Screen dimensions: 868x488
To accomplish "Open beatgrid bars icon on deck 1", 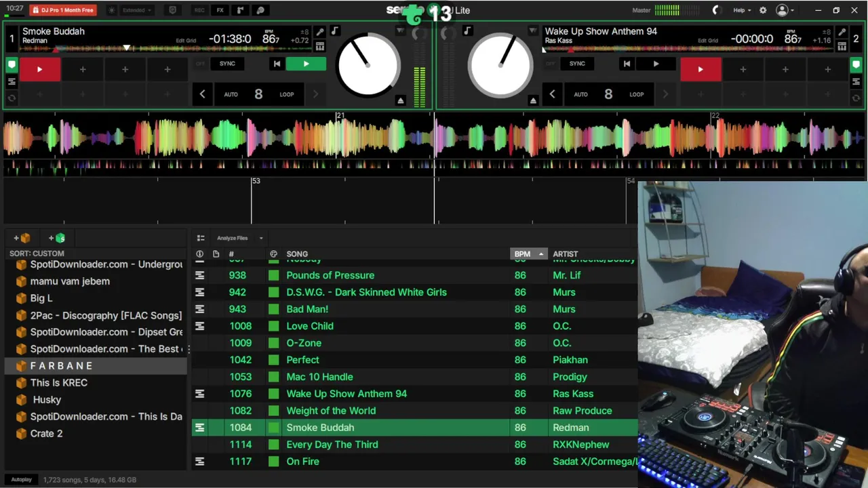I will (x=320, y=46).
